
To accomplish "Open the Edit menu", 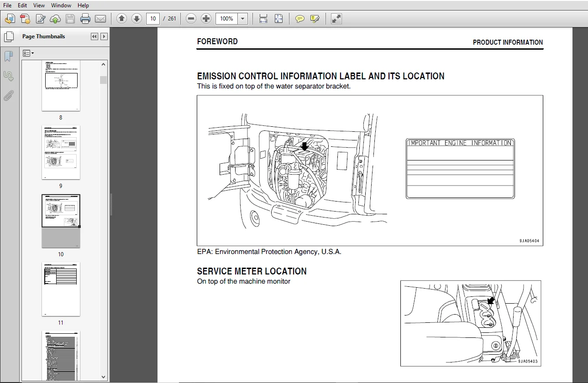I will click(22, 5).
